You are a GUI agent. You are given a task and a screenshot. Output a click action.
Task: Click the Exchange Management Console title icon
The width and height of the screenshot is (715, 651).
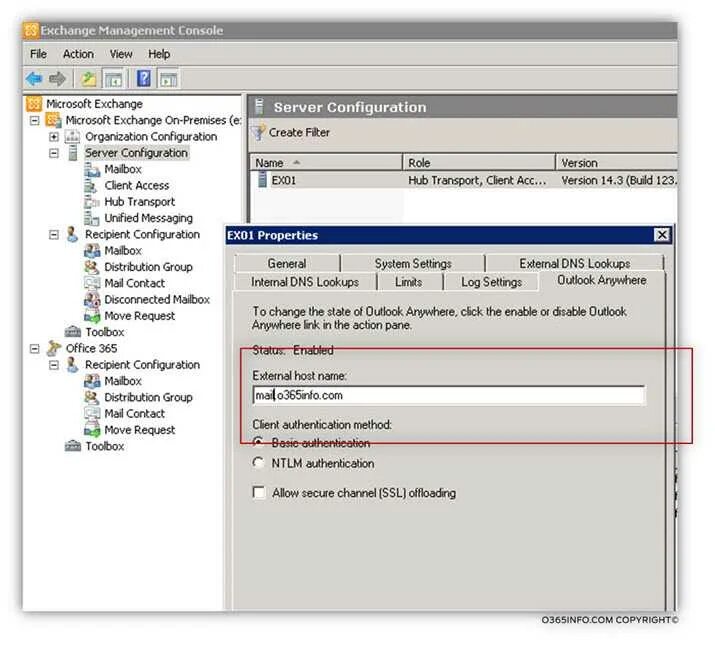tap(31, 31)
